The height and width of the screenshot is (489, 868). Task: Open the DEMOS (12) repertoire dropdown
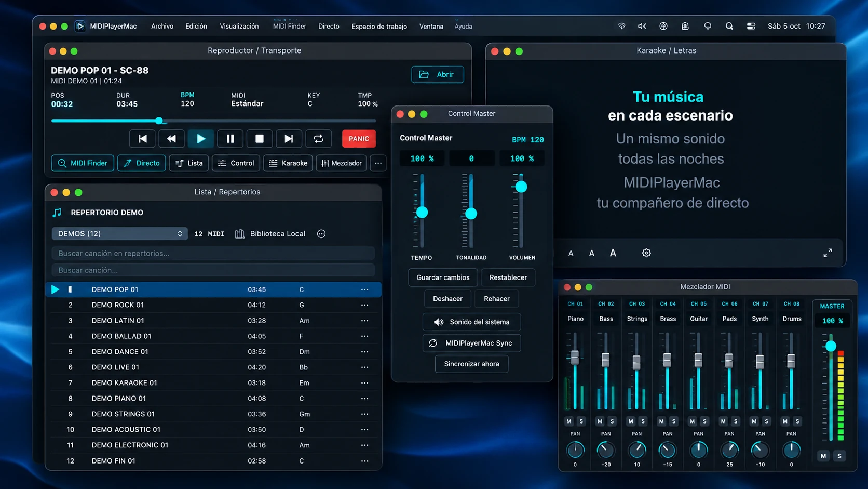[119, 234]
